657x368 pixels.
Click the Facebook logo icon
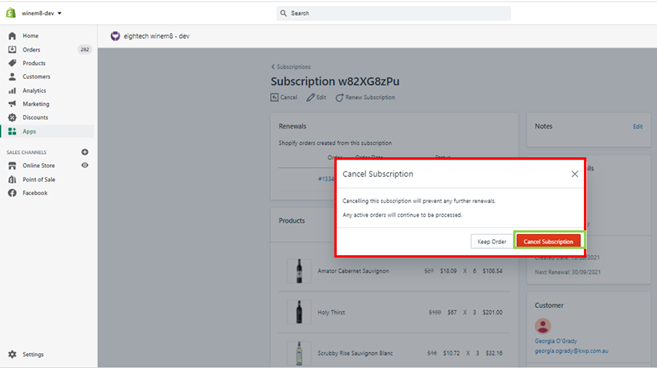click(x=12, y=193)
